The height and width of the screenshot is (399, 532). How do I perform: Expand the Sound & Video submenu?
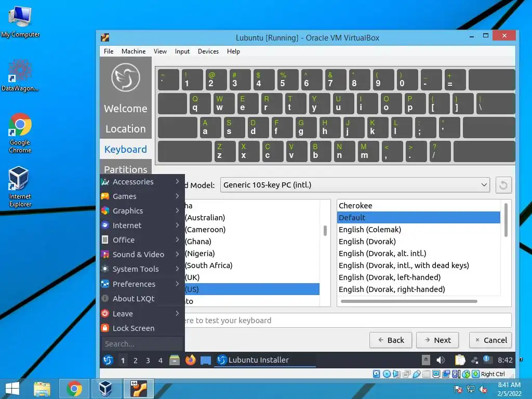[142, 255]
